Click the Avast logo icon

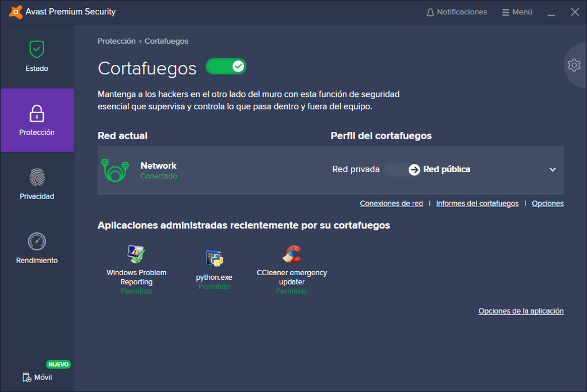point(16,12)
